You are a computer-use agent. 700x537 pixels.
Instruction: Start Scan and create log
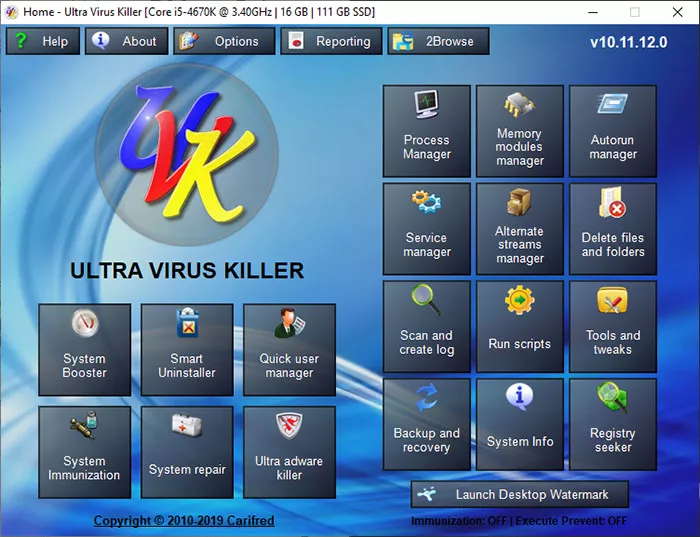tap(427, 326)
